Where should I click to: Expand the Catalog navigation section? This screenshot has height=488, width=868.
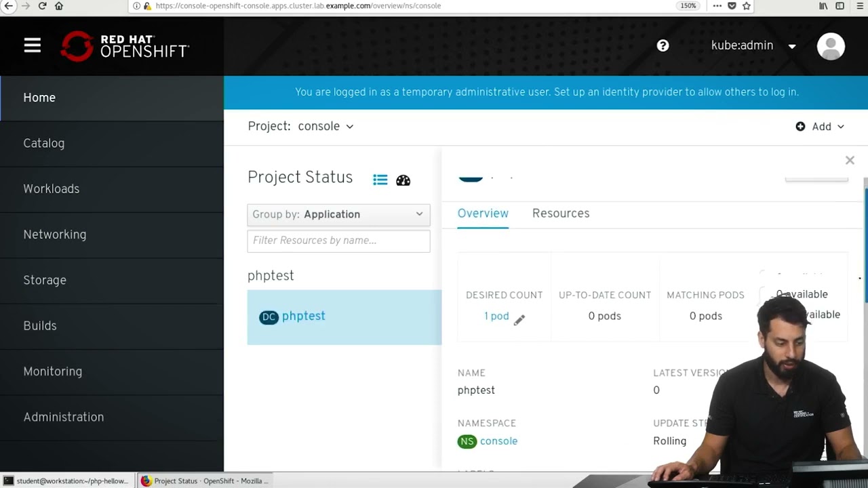coord(112,143)
